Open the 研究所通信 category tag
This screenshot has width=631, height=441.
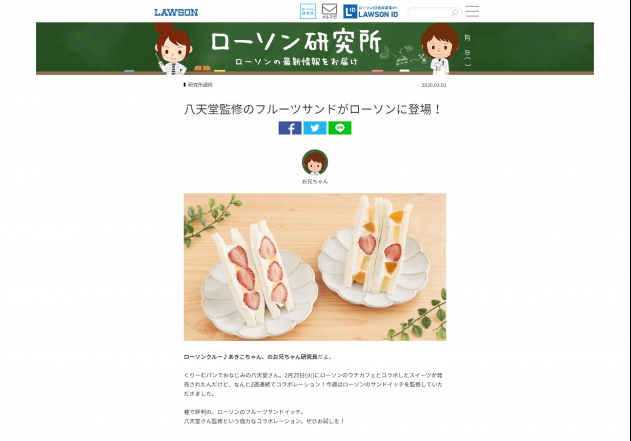coord(200,85)
